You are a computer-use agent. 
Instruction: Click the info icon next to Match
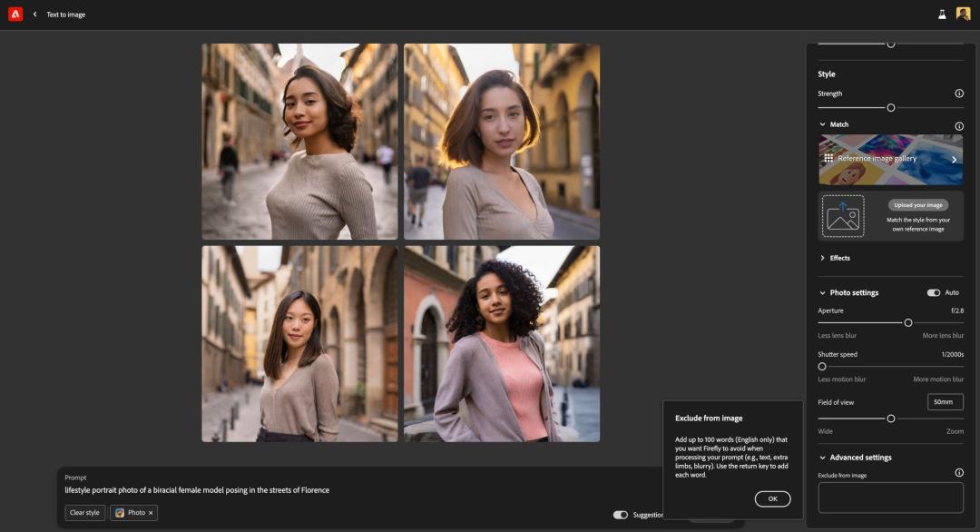(x=959, y=125)
